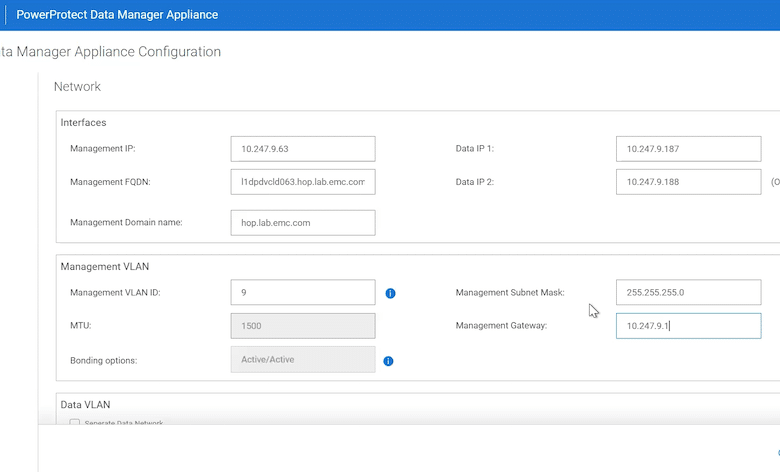Select the Interfaces group label
The width and height of the screenshot is (780, 472).
(x=83, y=122)
